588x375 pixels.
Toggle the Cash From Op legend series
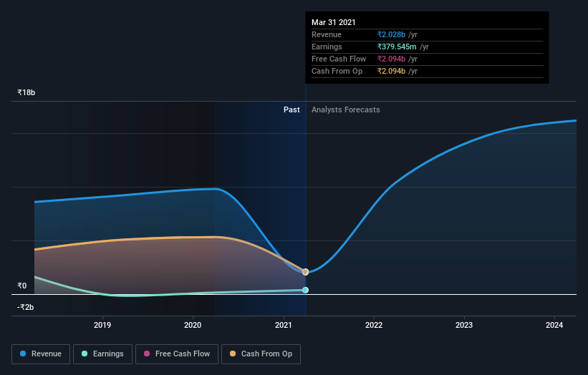coord(261,354)
